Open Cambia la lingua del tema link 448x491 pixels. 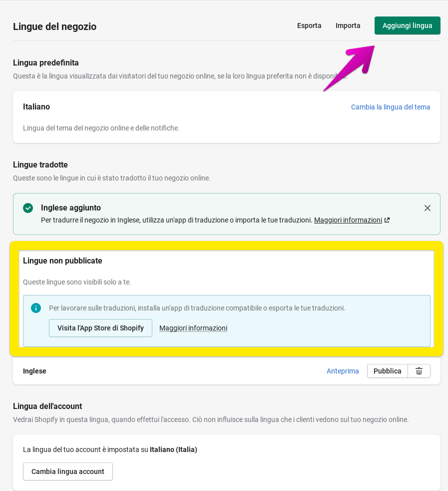(391, 107)
